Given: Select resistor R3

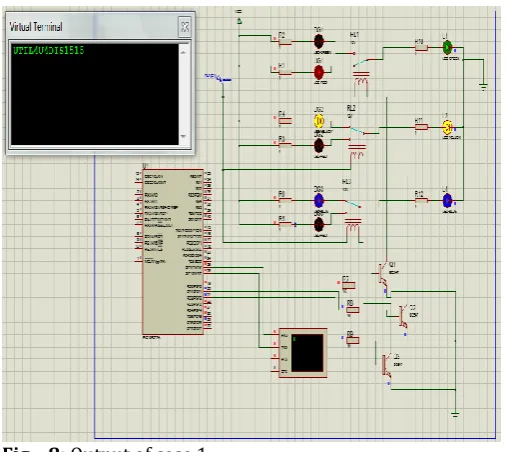Looking at the screenshot, I should click(285, 145).
